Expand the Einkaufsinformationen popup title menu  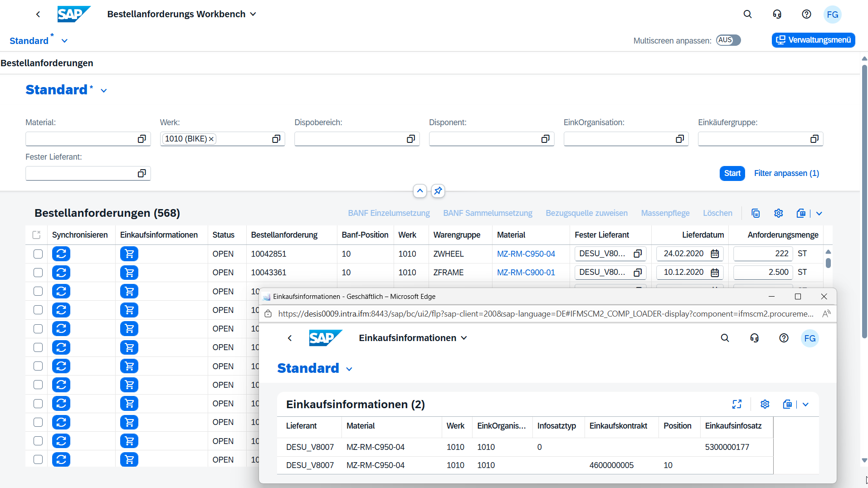pos(464,338)
